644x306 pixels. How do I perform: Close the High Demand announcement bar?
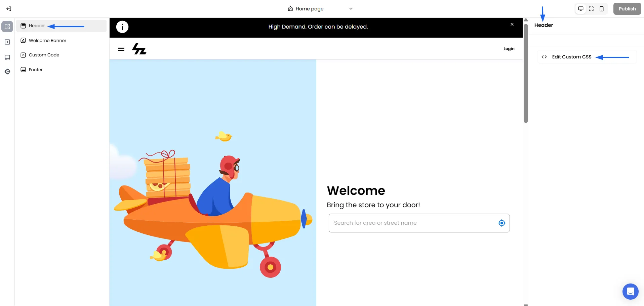point(512,25)
